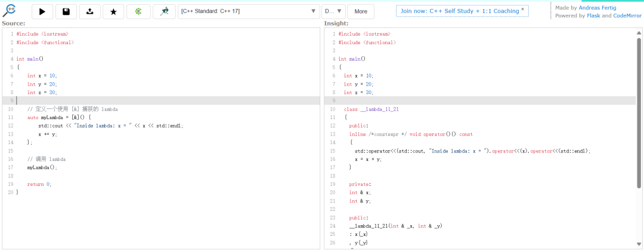Click 'class __lambda_11_21' in Insight panel
This screenshot has height=252, width=644.
pos(371,109)
